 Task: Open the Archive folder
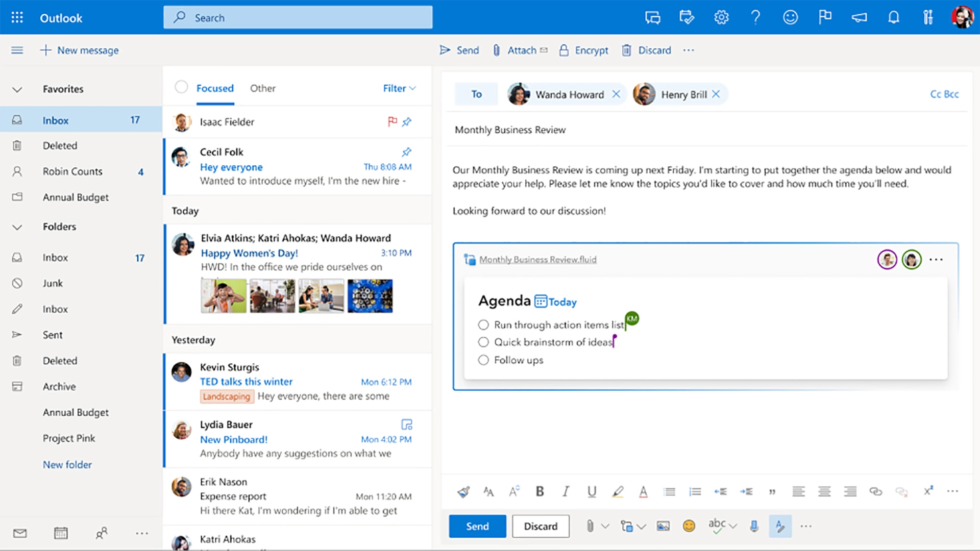click(59, 387)
